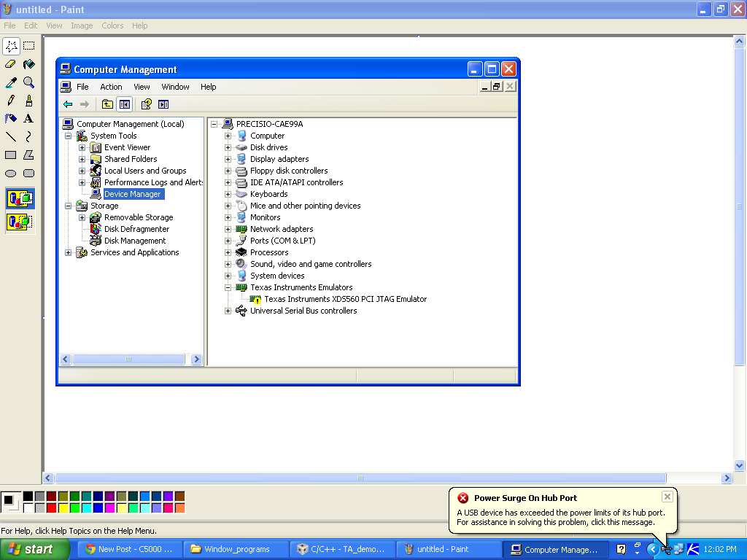Click the help question-mark tray icon
The width and height of the screenshot is (747, 560).
(621, 550)
